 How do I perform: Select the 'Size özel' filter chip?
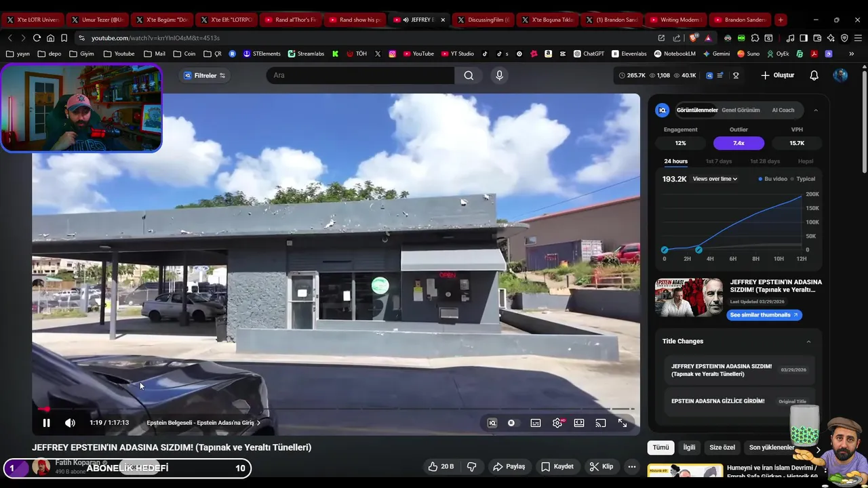[722, 447]
